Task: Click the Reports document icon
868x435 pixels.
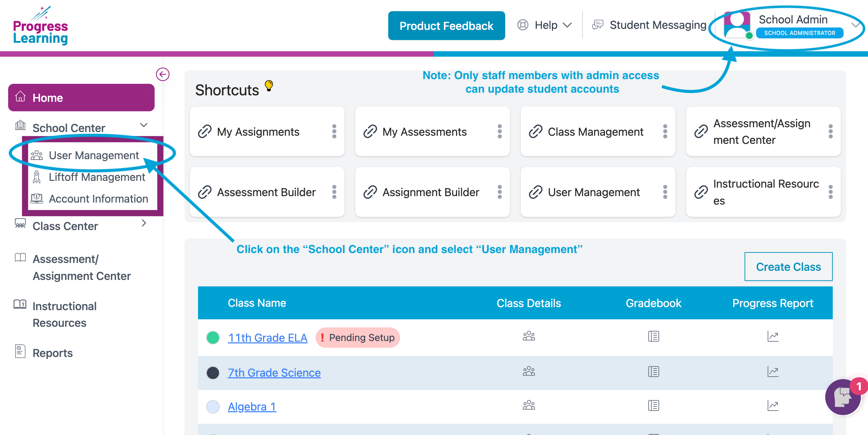Action: (x=20, y=351)
